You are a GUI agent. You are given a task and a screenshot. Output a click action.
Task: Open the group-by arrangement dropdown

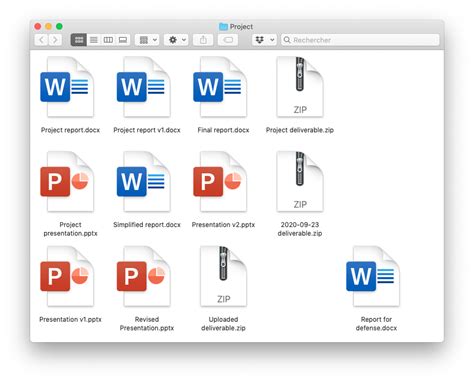(147, 40)
